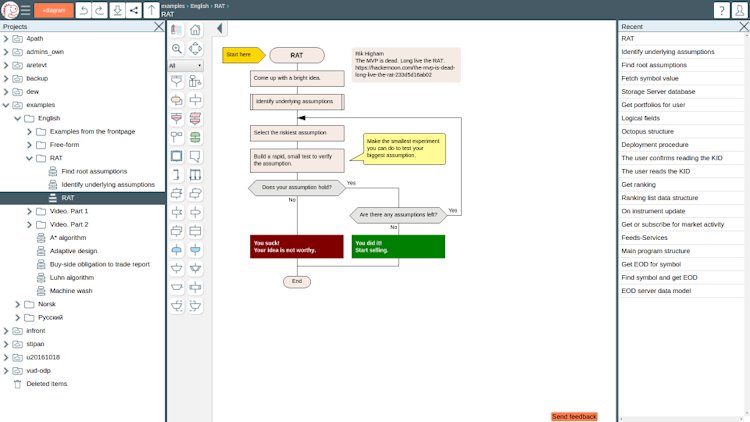Expand the Русский folder
Image resolution: width=750 pixels, height=422 pixels.
tap(18, 317)
